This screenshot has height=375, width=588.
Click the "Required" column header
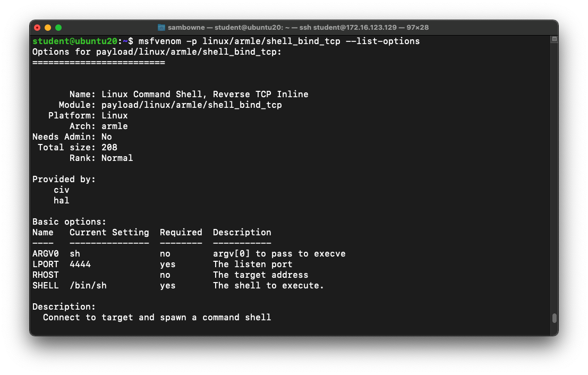coord(181,233)
